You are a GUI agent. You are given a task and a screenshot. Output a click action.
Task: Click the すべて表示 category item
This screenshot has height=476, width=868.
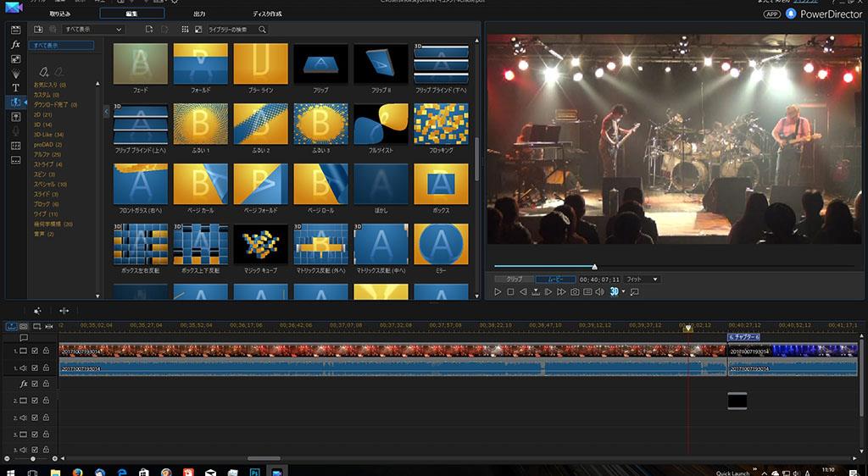(61, 46)
